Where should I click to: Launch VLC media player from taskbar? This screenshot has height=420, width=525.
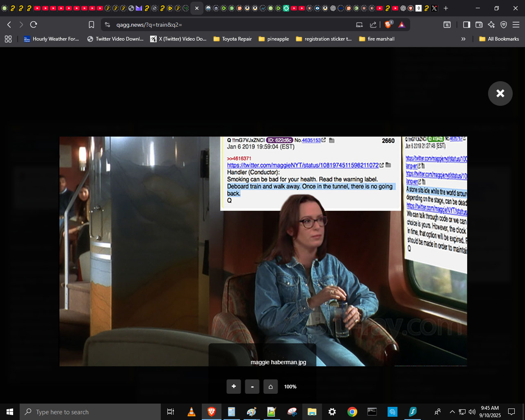click(192, 412)
